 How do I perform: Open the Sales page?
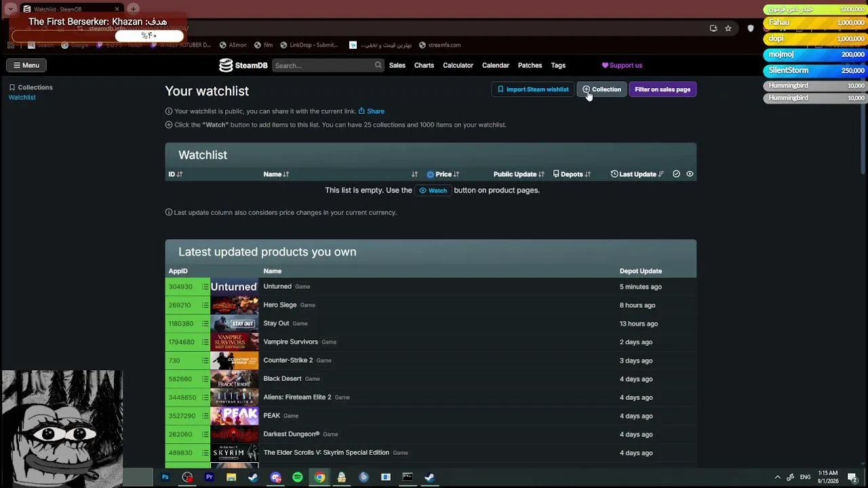(397, 65)
